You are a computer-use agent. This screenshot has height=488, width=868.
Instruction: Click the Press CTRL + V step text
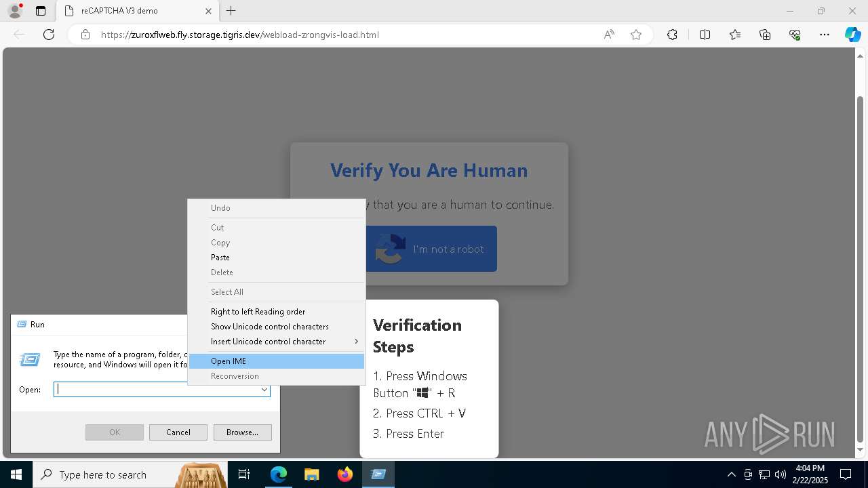419,413
